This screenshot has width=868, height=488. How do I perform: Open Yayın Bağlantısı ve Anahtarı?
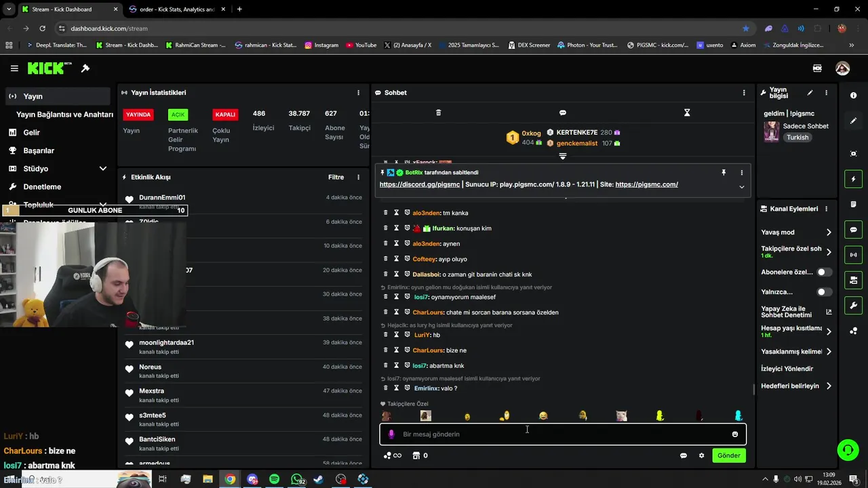(x=64, y=115)
